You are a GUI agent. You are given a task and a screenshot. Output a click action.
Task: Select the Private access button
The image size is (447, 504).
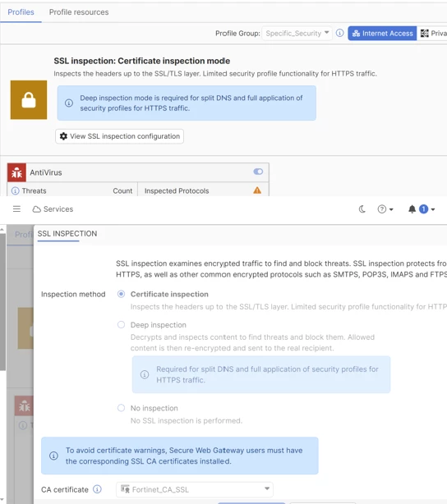(433, 34)
